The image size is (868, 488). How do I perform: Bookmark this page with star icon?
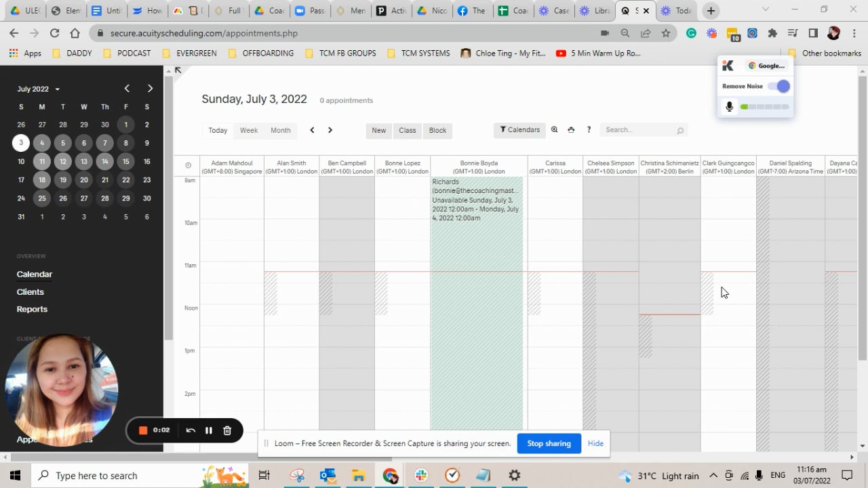click(666, 33)
